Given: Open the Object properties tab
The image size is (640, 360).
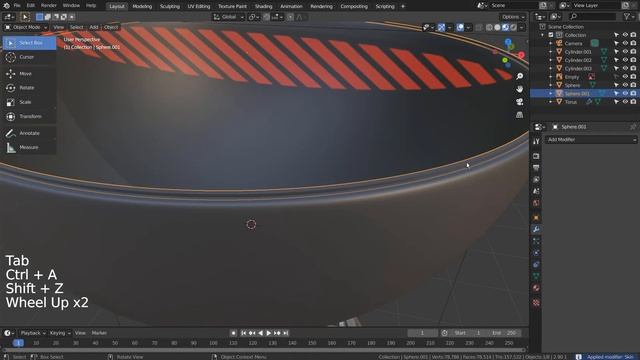Looking at the screenshot, I should [536, 218].
